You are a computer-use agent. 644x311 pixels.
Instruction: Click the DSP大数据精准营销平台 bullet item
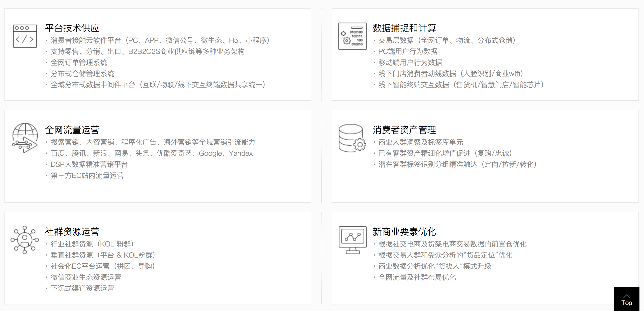(89, 164)
